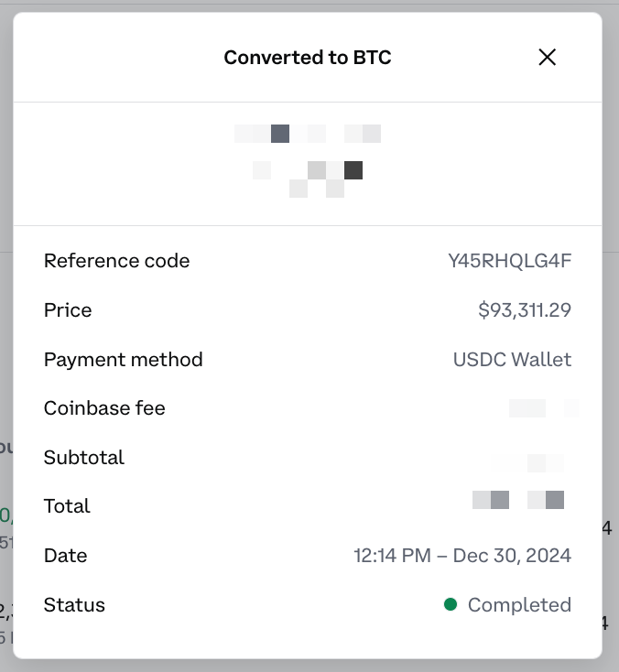619x672 pixels.
Task: Click the Reference code label
Action: [116, 261]
